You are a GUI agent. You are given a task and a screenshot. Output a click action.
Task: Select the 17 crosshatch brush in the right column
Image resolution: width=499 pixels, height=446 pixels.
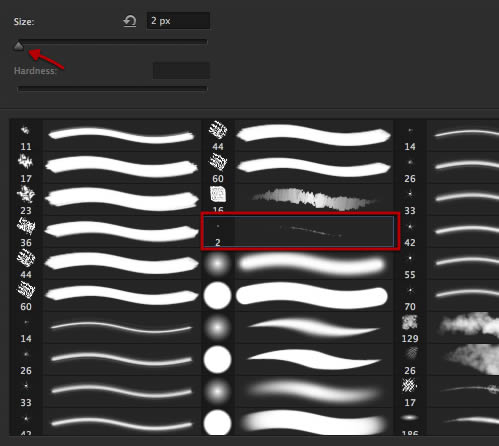447,392
